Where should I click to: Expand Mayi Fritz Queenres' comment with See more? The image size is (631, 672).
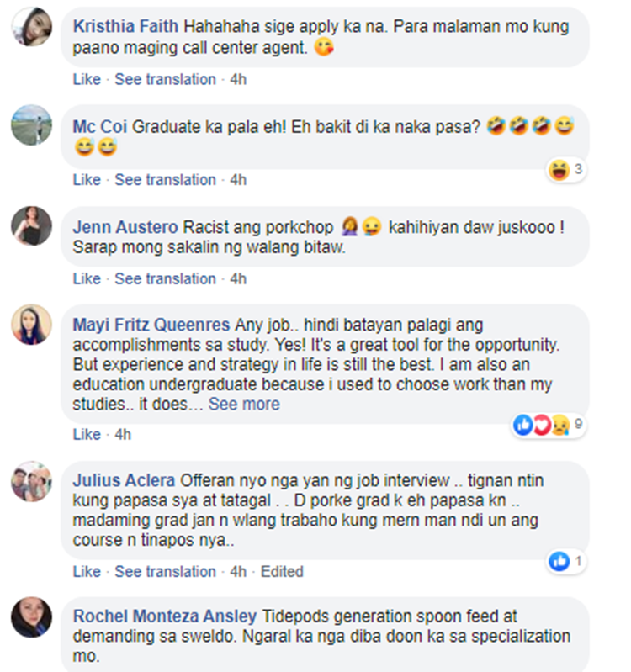click(x=244, y=405)
